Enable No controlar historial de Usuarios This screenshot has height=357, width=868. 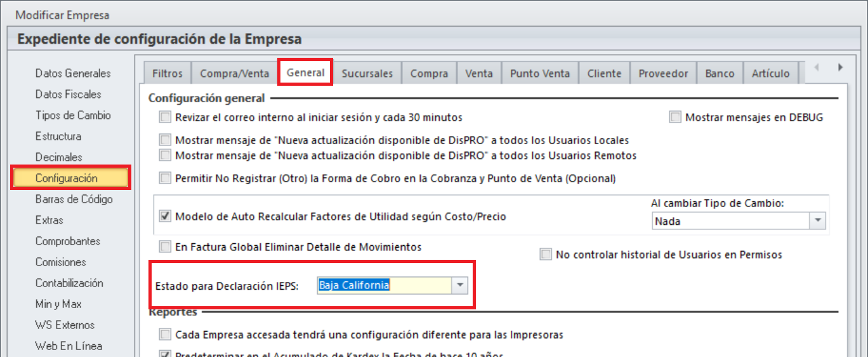click(546, 255)
